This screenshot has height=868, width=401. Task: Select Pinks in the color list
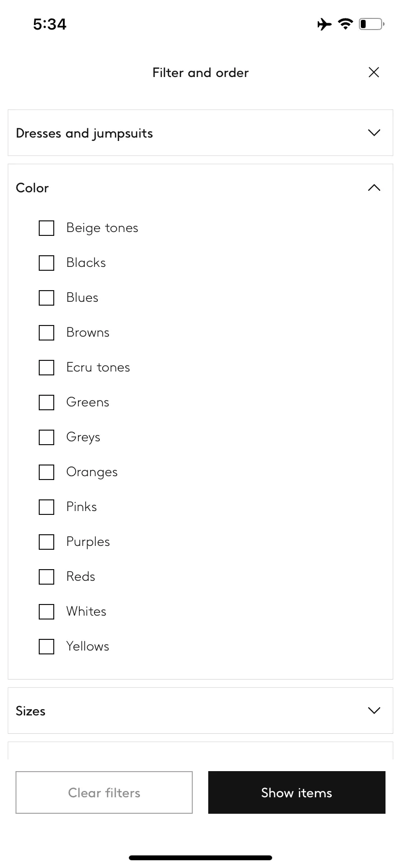(46, 507)
